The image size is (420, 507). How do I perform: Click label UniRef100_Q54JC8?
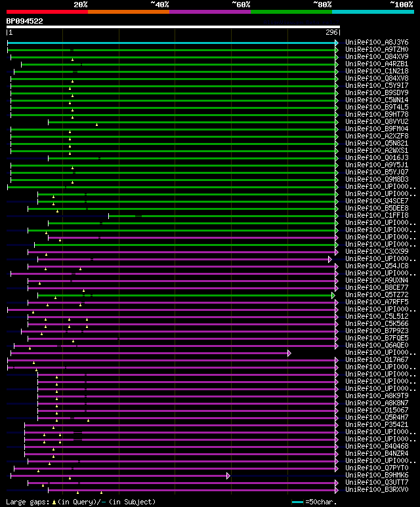tap(377, 266)
